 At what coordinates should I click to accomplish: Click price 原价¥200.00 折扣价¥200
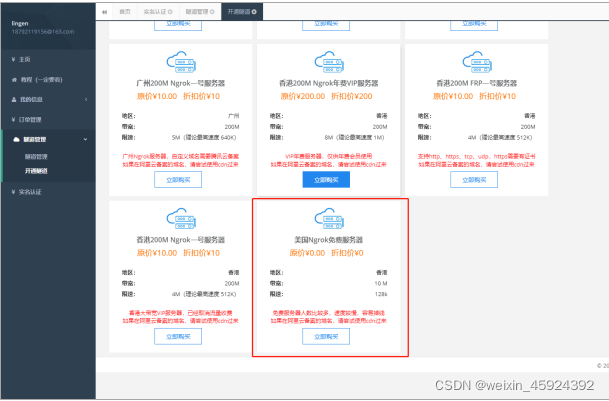(326, 96)
